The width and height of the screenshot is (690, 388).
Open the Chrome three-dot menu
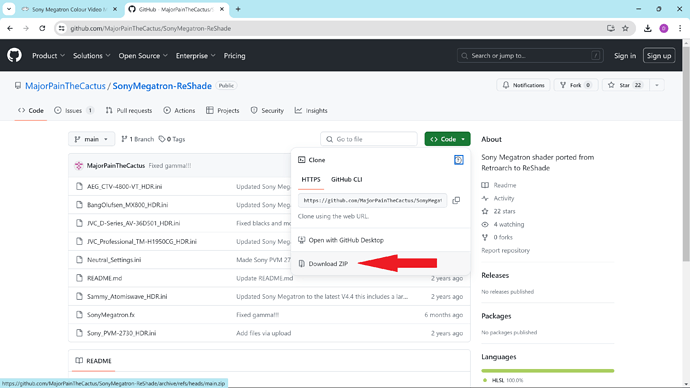(680, 28)
